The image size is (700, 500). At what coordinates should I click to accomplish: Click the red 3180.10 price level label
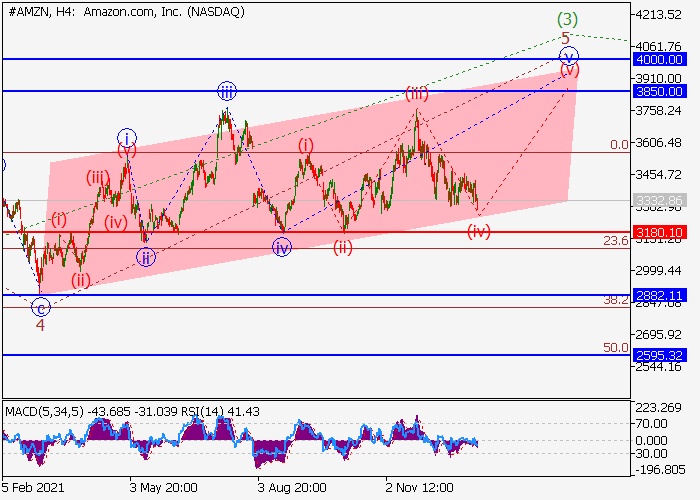tap(659, 233)
